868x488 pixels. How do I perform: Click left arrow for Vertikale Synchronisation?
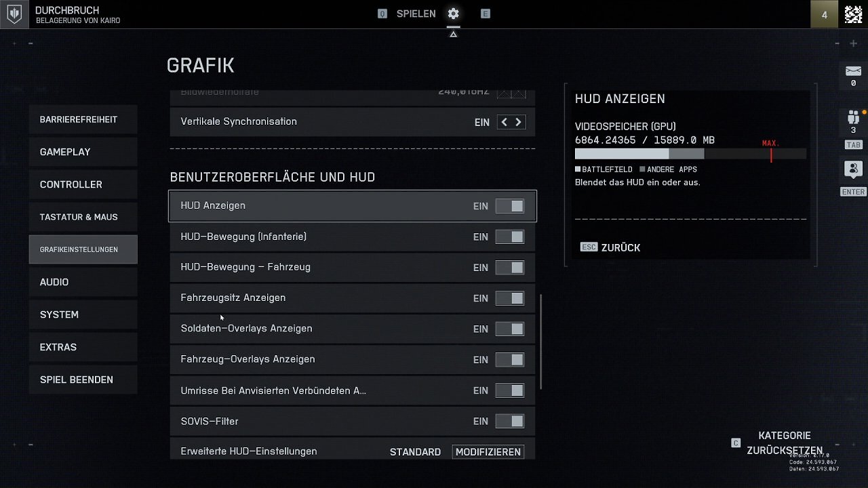504,122
